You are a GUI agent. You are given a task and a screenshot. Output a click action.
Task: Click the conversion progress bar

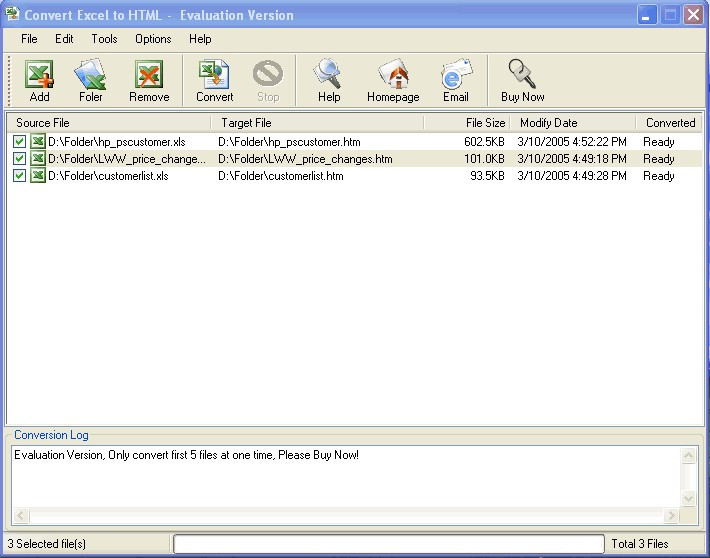pyautogui.click(x=389, y=544)
